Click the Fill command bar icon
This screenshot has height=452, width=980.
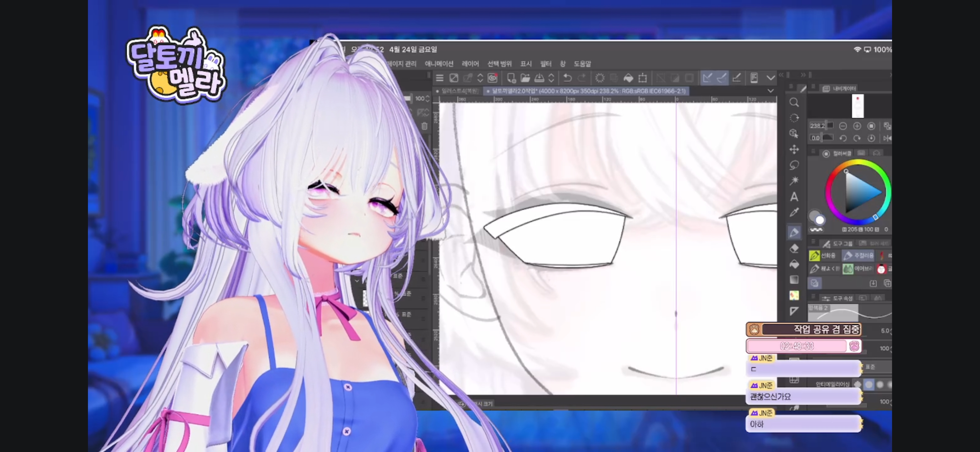[629, 78]
